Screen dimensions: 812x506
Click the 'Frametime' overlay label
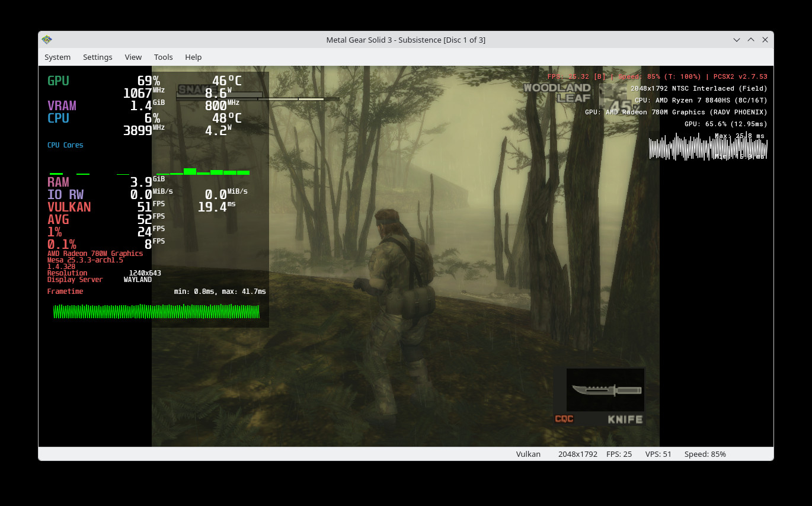pos(65,292)
